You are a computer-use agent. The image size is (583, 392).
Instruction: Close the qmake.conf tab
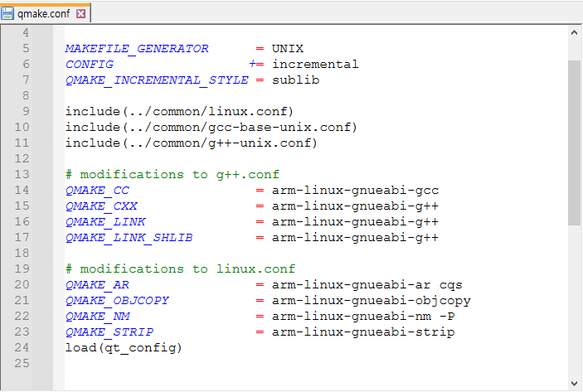coord(80,14)
